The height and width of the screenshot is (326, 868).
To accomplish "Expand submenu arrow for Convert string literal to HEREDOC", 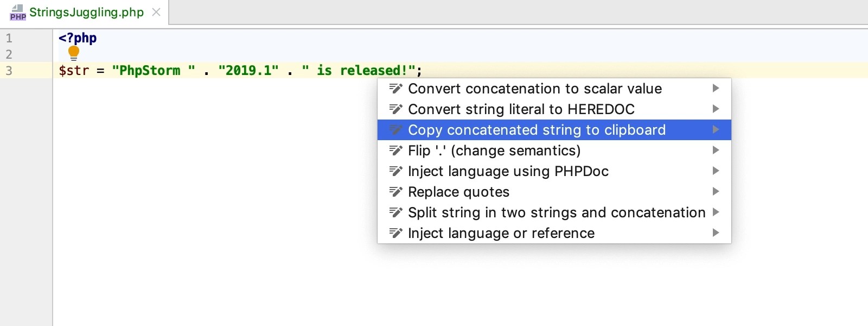I will (x=716, y=109).
